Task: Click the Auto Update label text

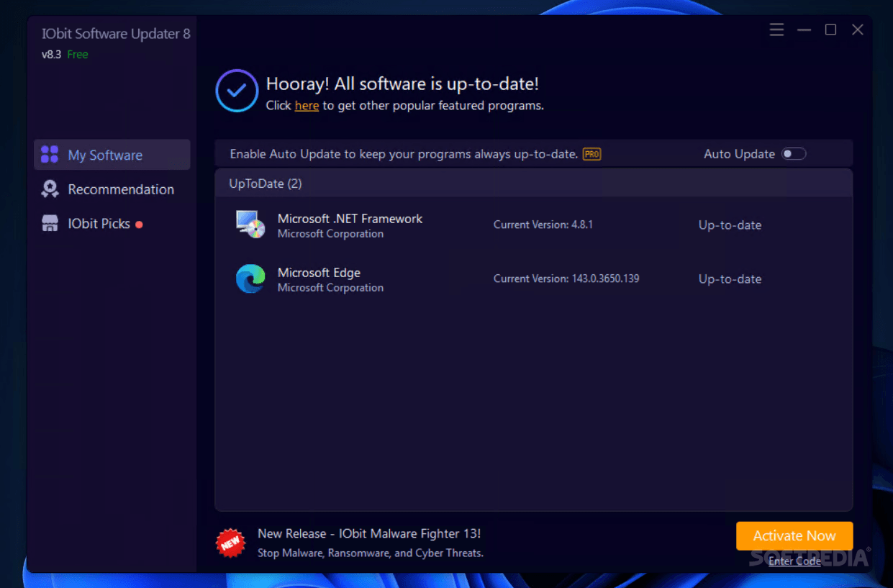Action: click(x=739, y=154)
